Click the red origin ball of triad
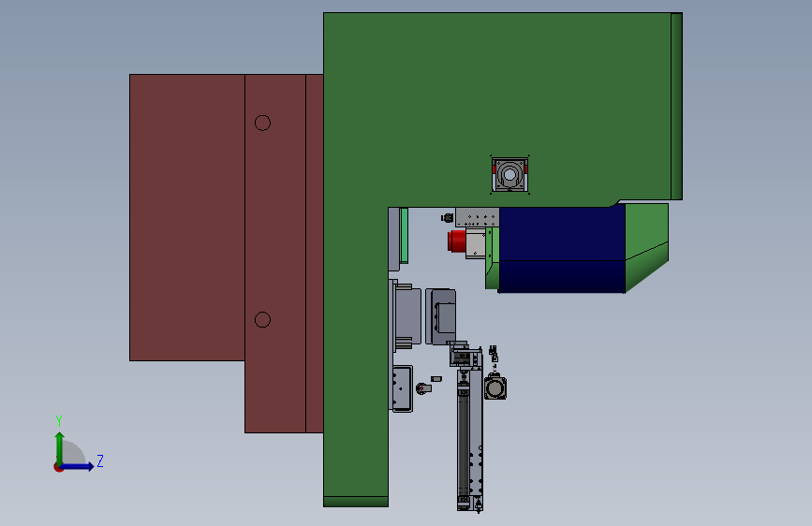Image resolution: width=812 pixels, height=526 pixels. [x=58, y=467]
